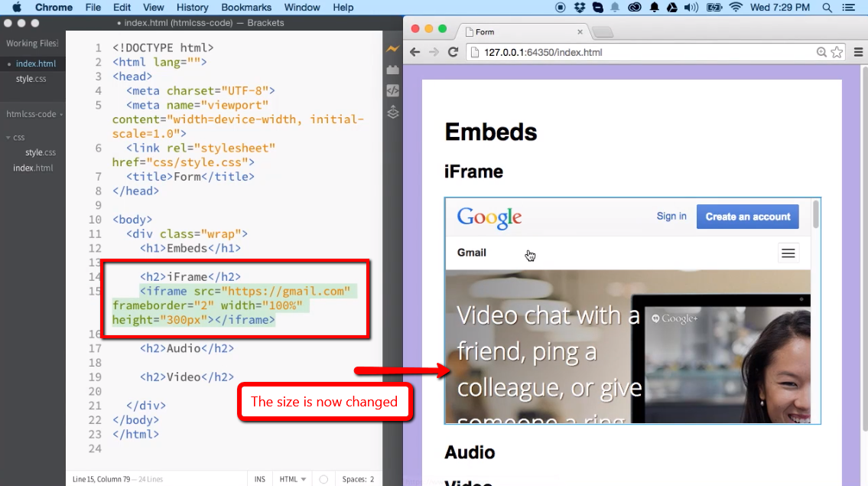Open Spotlight search in the menu bar
868x486 pixels.
(827, 8)
